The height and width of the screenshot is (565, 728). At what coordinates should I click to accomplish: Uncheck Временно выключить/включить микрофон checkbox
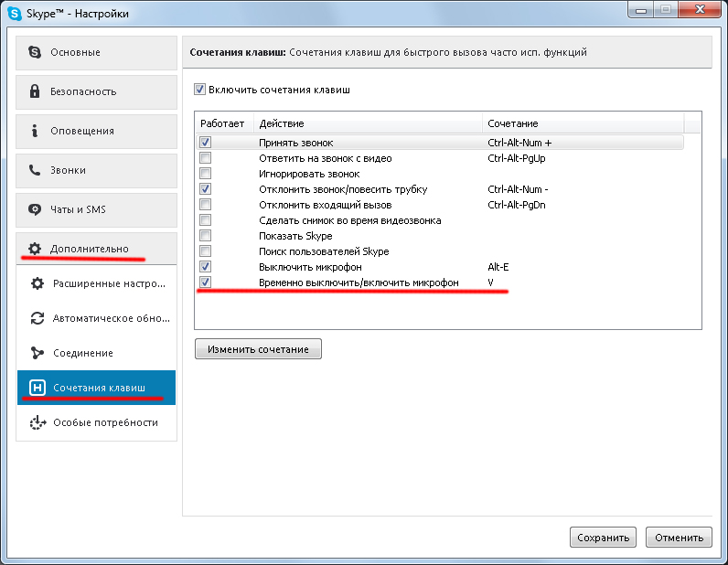tap(205, 282)
